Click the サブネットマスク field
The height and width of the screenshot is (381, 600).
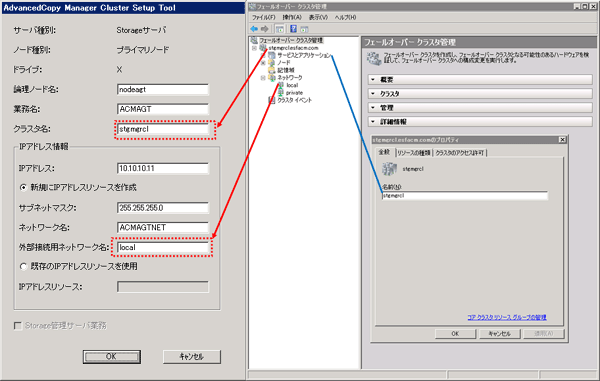click(163, 208)
